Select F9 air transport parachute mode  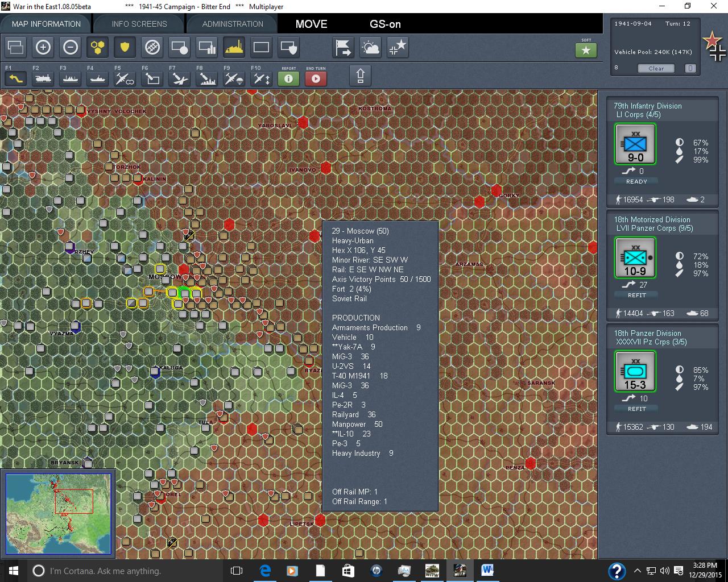(234, 78)
